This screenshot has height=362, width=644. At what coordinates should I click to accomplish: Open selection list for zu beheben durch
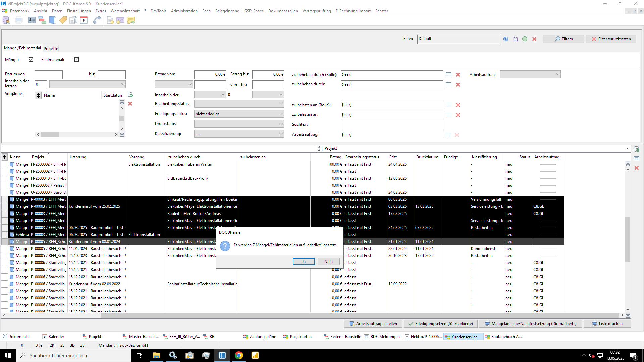[x=448, y=85]
